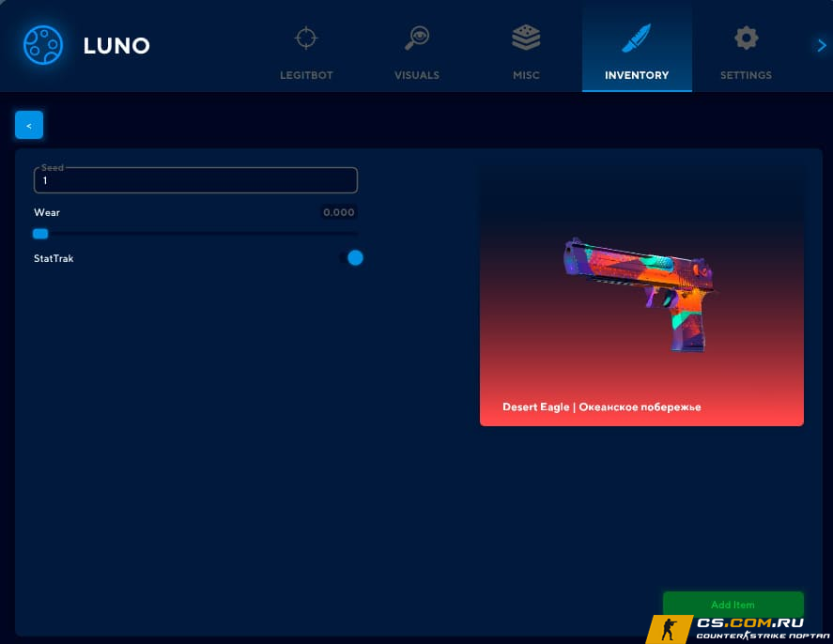Go back with the blue arrow button
Viewport: 833px width, 644px height.
(x=29, y=125)
